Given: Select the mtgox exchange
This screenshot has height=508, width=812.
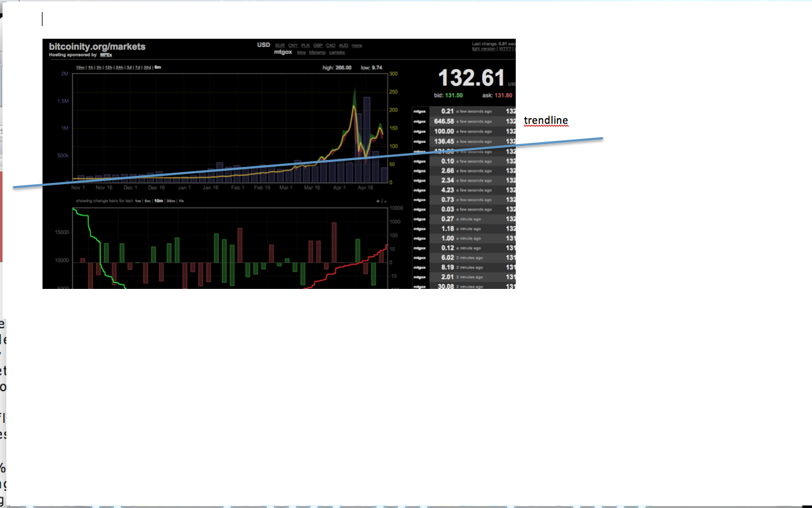Looking at the screenshot, I should (x=283, y=52).
